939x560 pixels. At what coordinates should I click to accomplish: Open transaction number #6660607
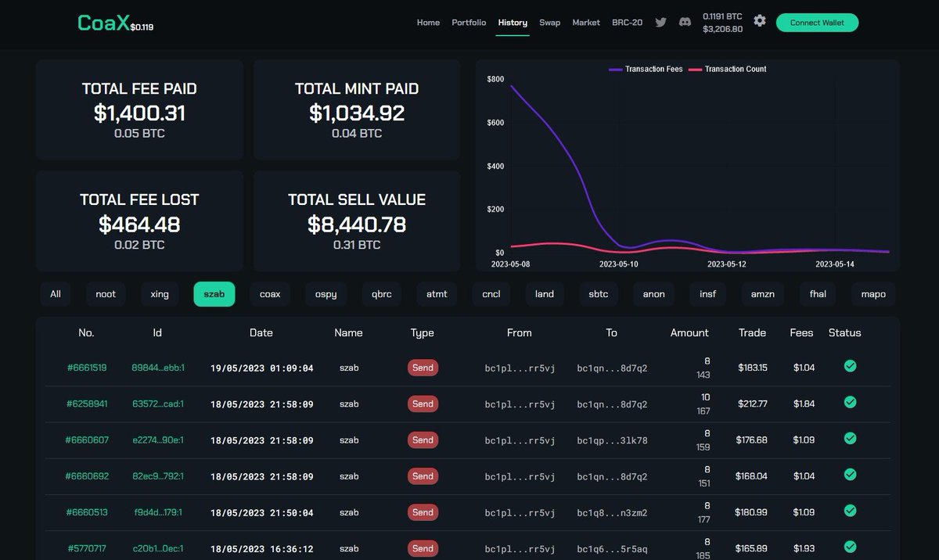87,440
